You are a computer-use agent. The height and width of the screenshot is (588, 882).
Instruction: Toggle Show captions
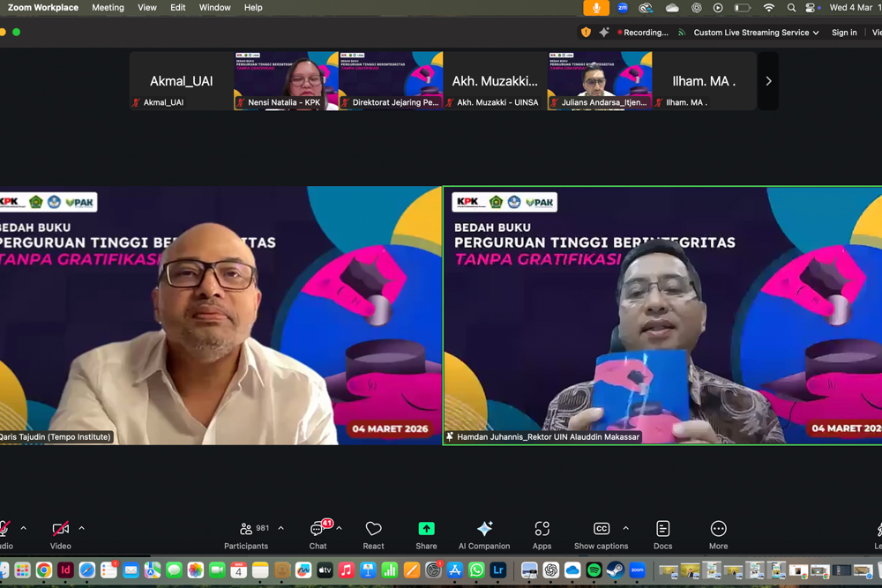tap(601, 534)
